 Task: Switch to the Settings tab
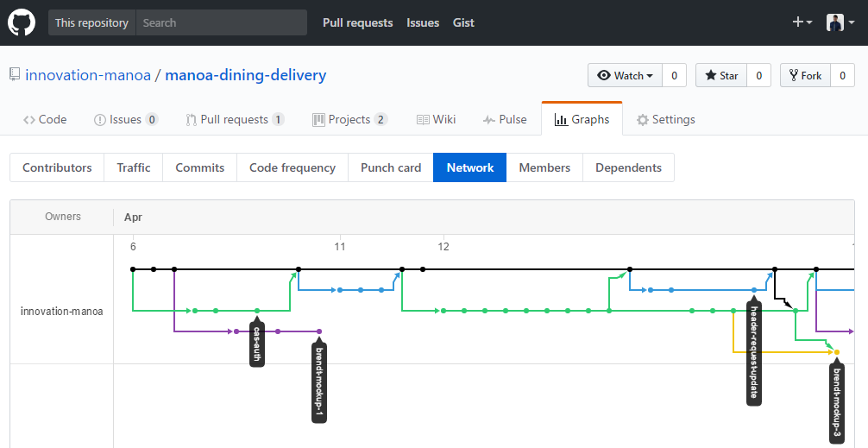point(665,120)
